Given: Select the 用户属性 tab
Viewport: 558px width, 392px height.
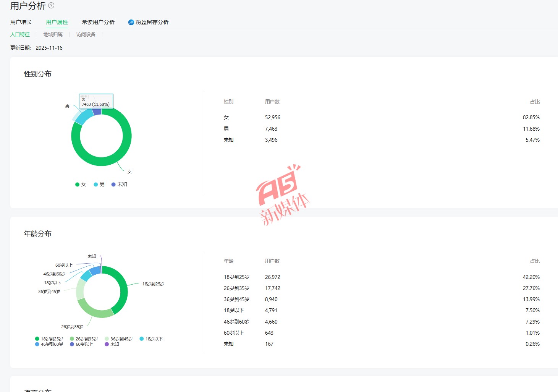Looking at the screenshot, I should click(x=57, y=22).
